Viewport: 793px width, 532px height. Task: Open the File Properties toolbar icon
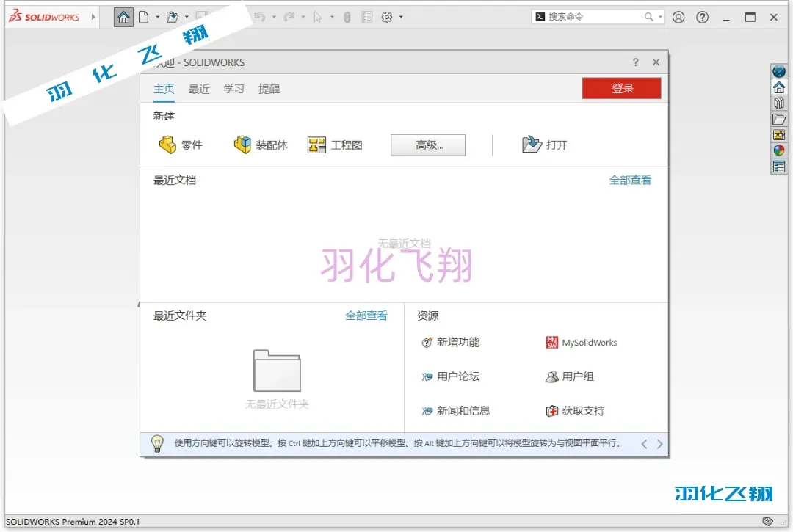[x=367, y=17]
